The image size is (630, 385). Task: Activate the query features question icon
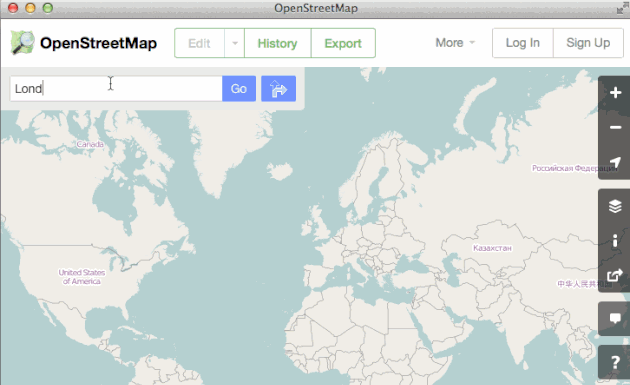pos(614,362)
